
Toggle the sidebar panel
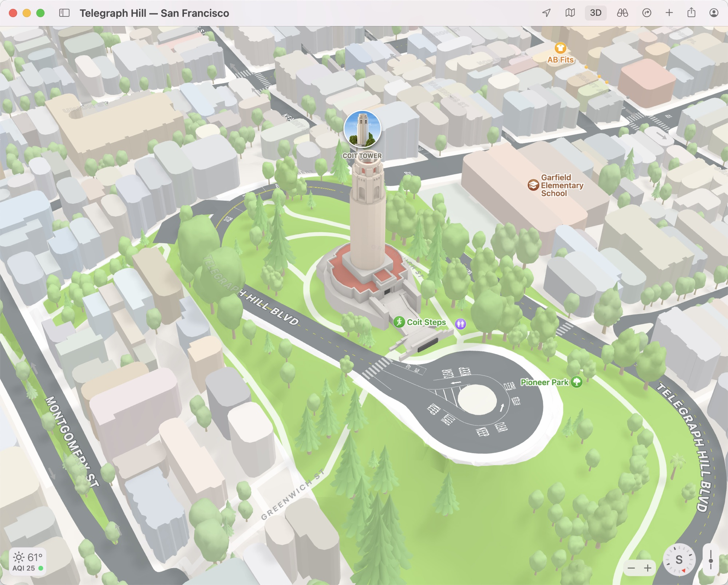(x=64, y=13)
